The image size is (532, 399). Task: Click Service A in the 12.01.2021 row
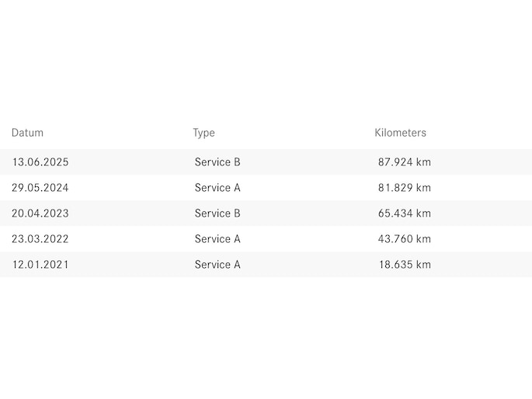217,265
